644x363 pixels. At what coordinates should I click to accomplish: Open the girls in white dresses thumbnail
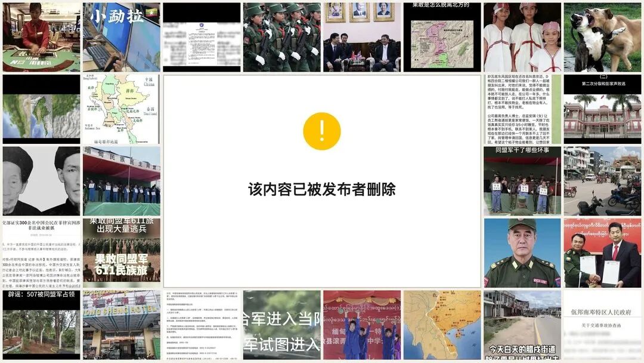click(522, 38)
